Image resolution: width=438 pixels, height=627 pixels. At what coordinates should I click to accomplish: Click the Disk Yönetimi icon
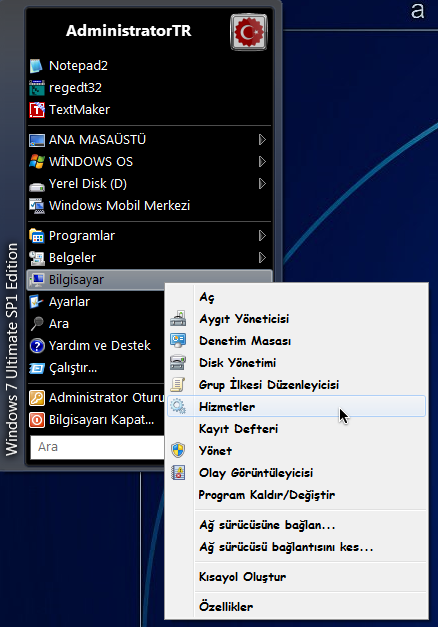click(x=178, y=363)
